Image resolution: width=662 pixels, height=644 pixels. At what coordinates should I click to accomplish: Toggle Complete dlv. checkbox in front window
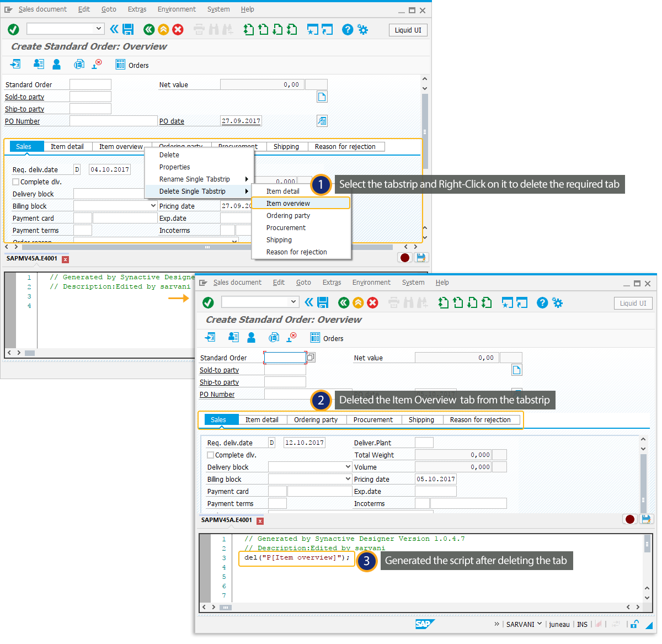pyautogui.click(x=210, y=455)
